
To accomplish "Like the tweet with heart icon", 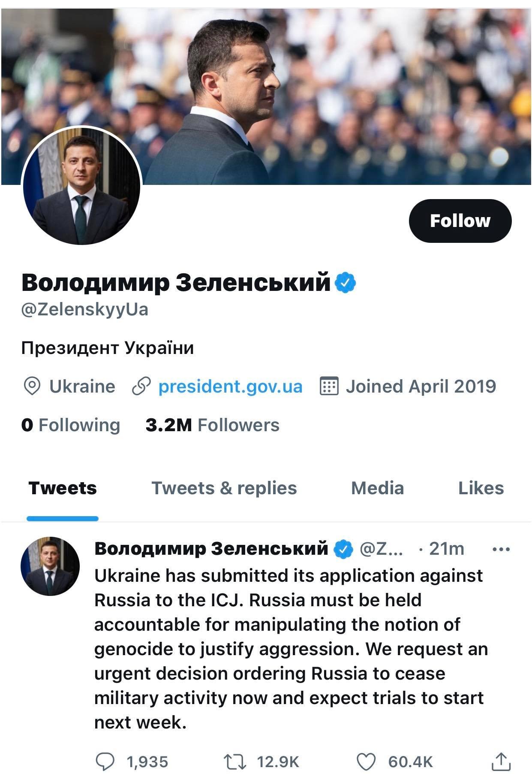I will click(367, 762).
